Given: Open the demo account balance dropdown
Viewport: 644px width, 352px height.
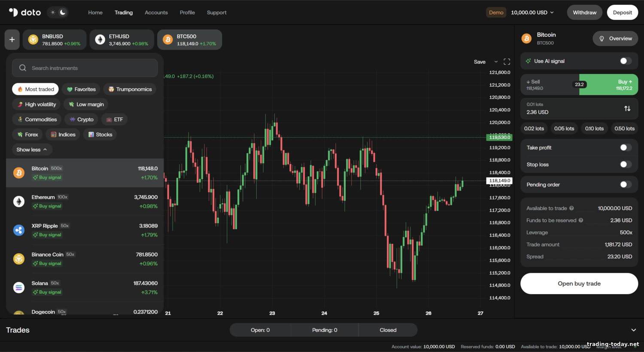Looking at the screenshot, I should [532, 12].
